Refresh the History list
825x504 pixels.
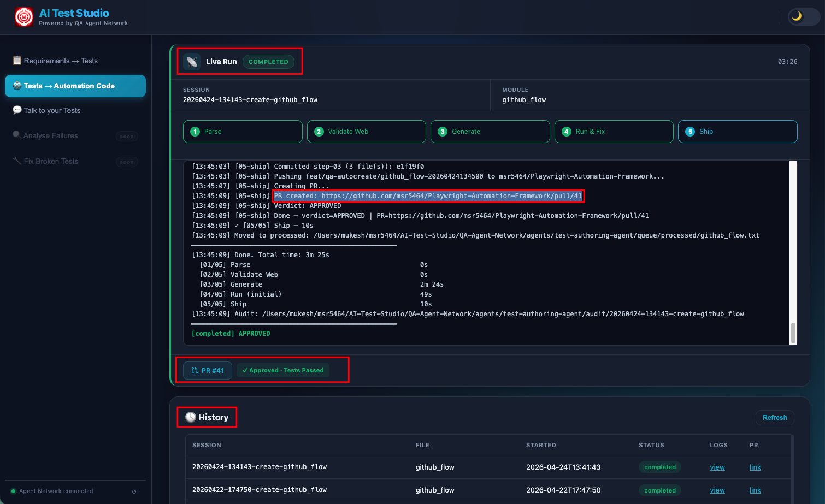(775, 418)
